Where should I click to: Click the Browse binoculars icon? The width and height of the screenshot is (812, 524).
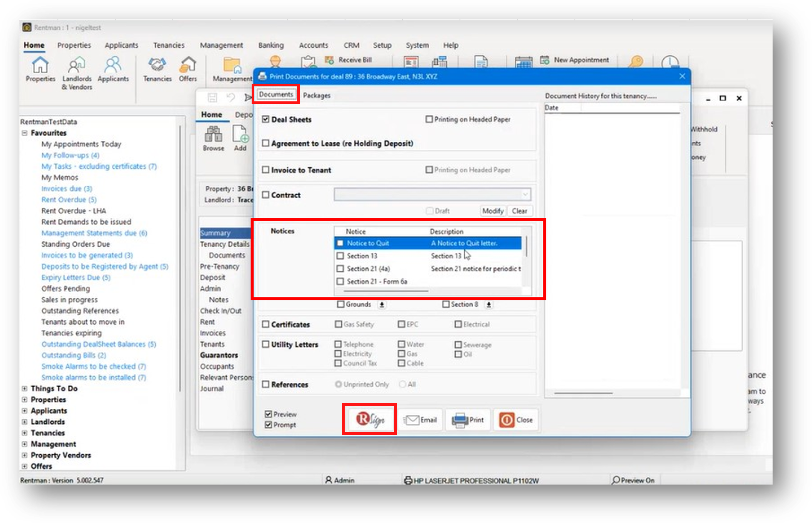point(213,134)
